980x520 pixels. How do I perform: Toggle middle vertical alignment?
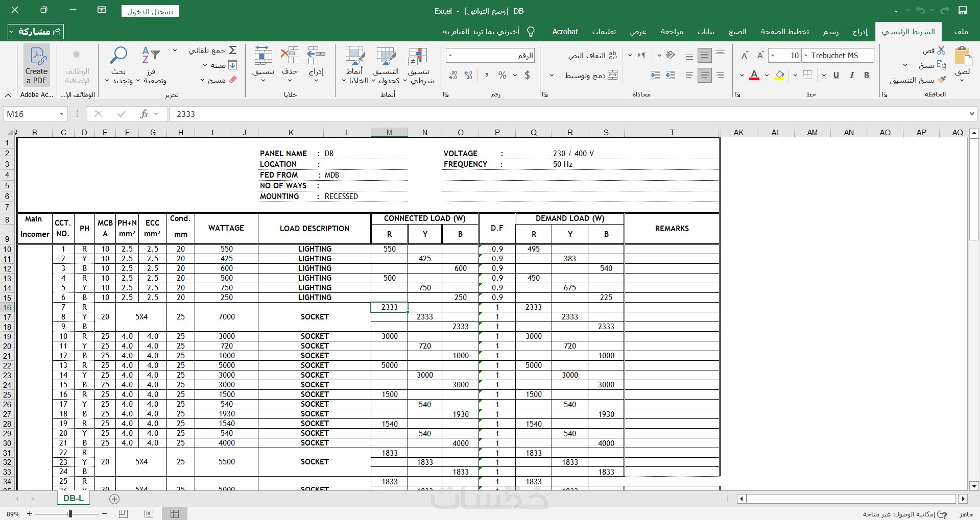[x=705, y=55]
